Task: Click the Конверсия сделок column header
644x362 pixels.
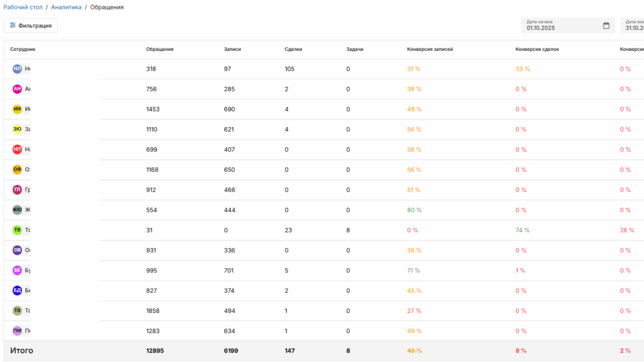Action: [x=536, y=49]
